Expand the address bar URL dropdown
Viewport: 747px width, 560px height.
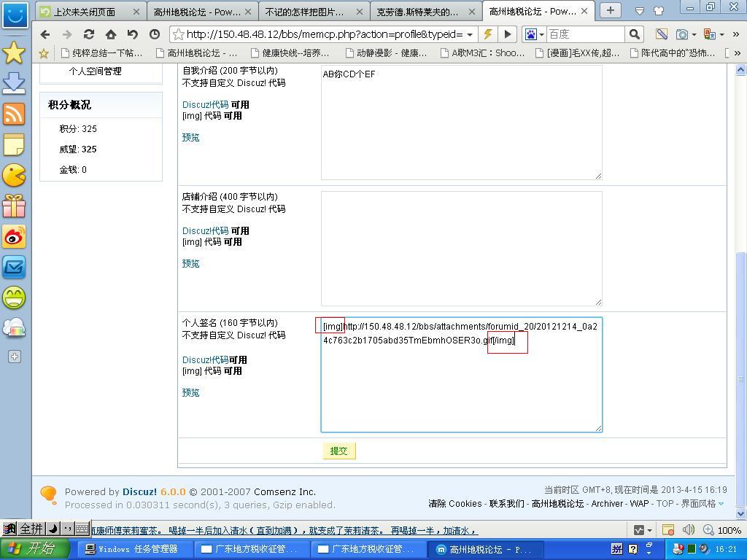pos(470,34)
